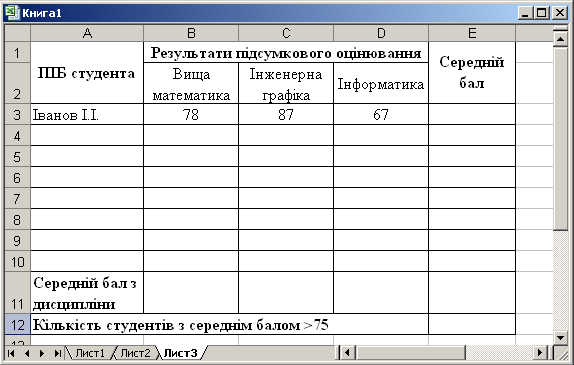The width and height of the screenshot is (574, 365).
Task: Select column A header
Action: (87, 33)
